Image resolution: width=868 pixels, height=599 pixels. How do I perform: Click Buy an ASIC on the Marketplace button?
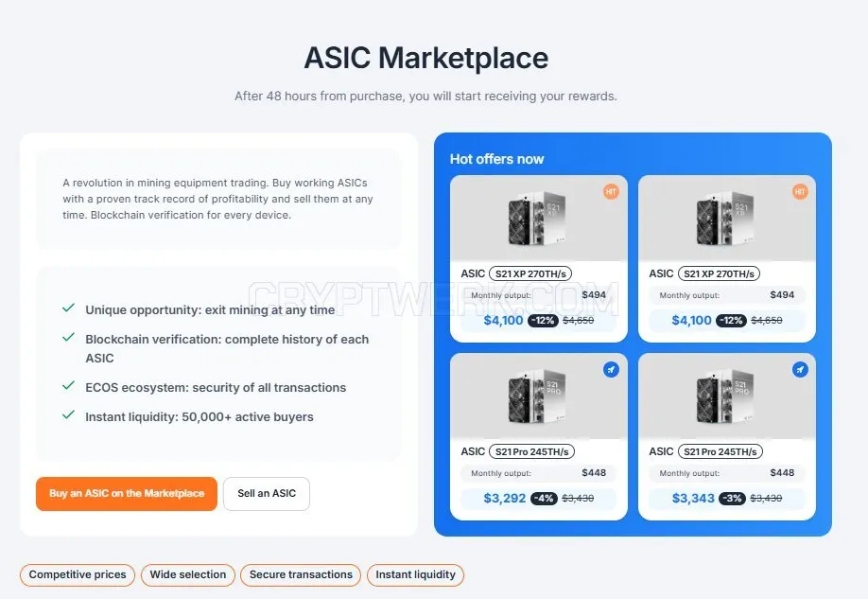(127, 494)
